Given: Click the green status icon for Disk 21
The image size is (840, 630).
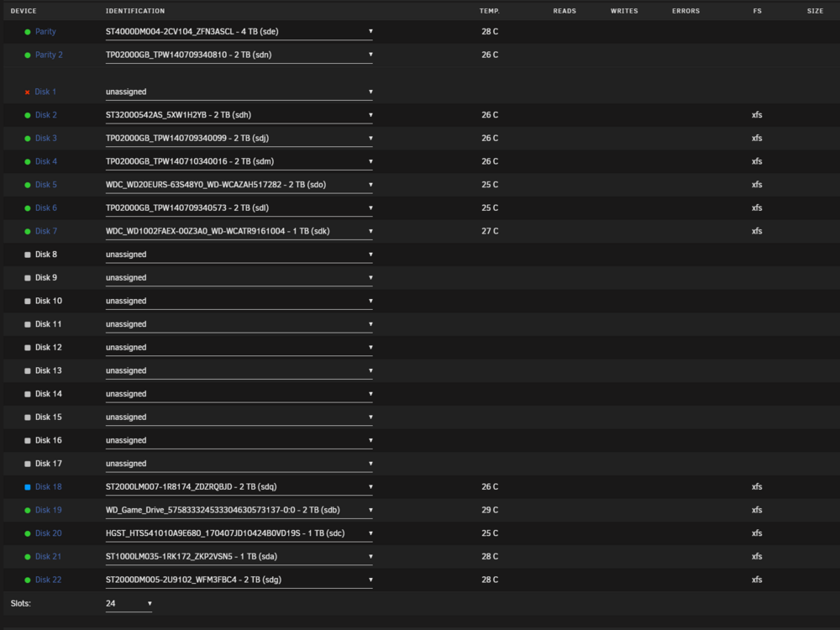Looking at the screenshot, I should coord(28,557).
